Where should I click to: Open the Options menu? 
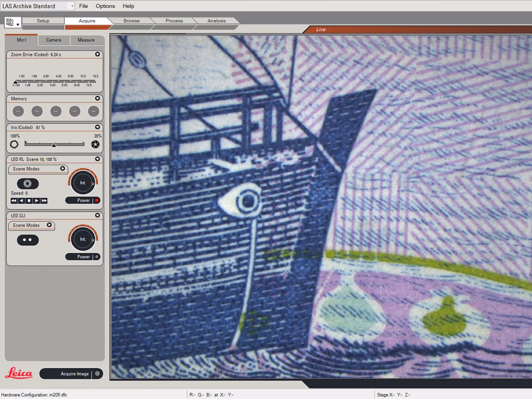point(105,6)
